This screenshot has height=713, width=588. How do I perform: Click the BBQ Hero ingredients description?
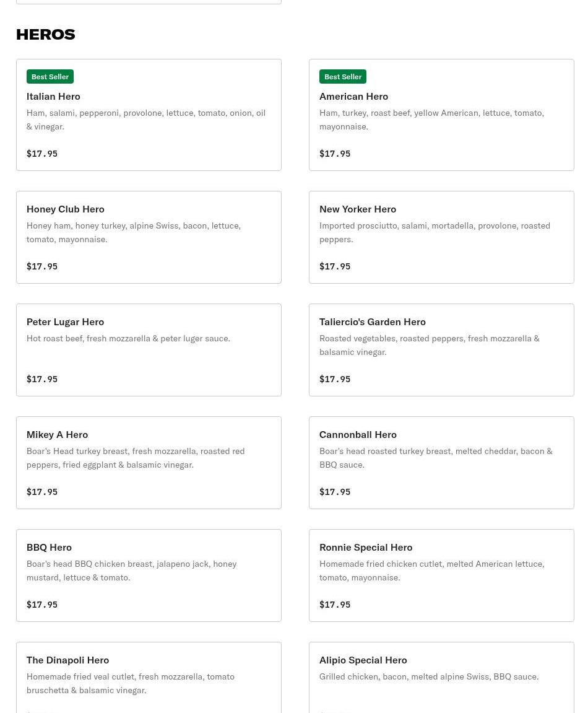coord(131,571)
